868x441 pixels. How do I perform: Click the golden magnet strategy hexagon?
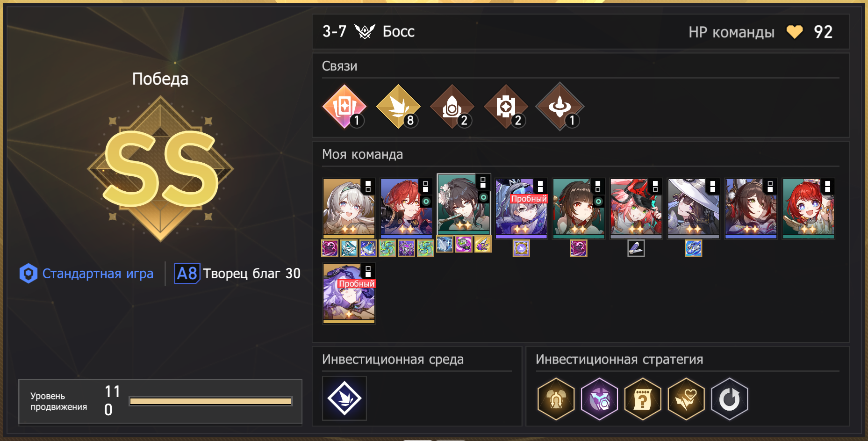(556, 399)
